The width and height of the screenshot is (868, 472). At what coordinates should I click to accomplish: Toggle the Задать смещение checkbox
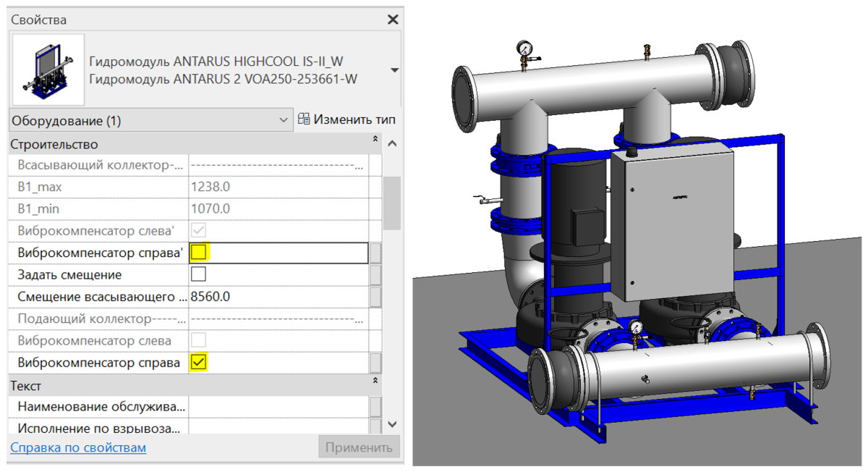tap(198, 274)
